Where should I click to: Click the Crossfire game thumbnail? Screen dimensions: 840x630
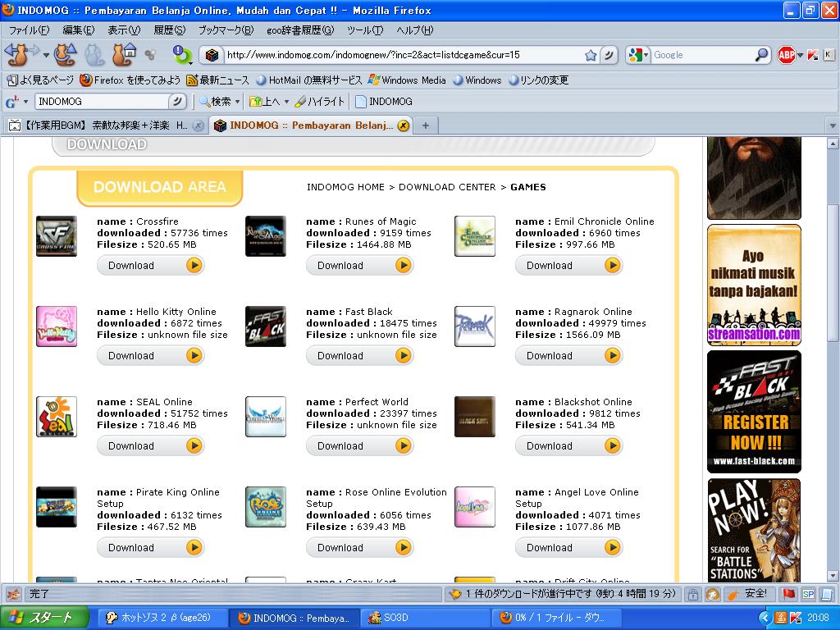point(57,236)
